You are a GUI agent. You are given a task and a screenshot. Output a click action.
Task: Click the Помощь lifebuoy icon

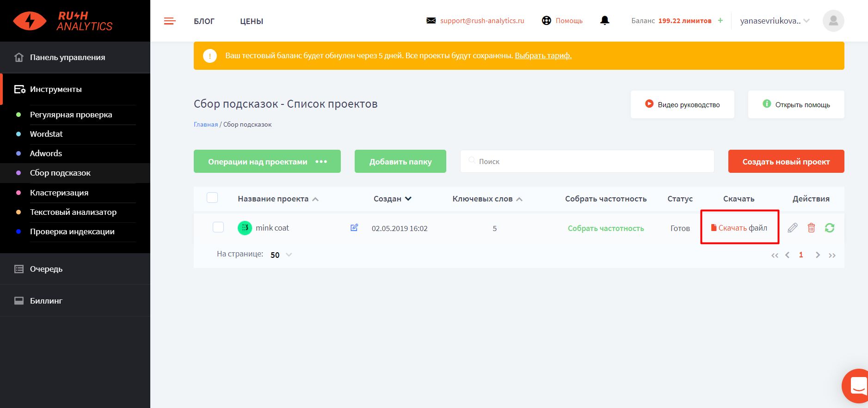[547, 21]
